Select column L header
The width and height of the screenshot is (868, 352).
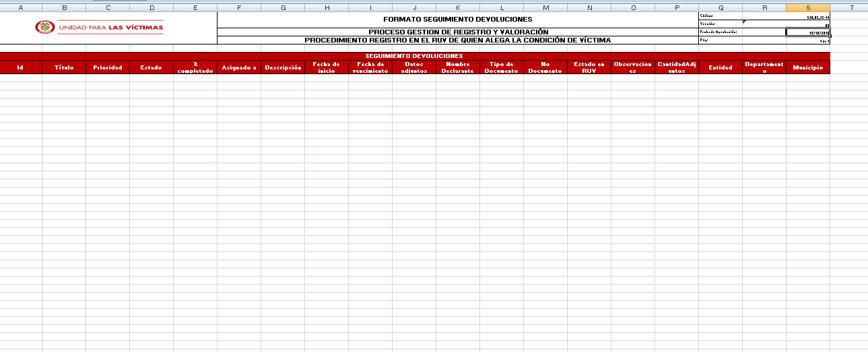pyautogui.click(x=502, y=7)
